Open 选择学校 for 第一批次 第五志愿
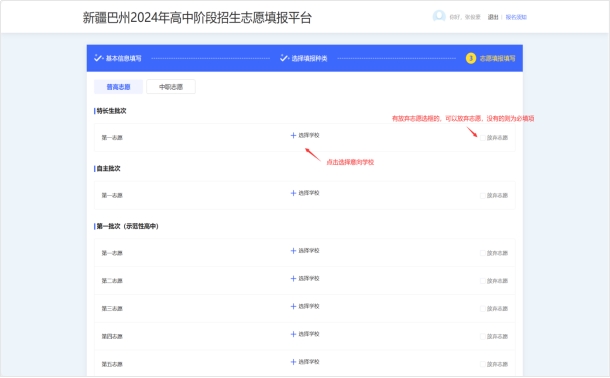Screen dimensions: 610x378 [x=305, y=362]
